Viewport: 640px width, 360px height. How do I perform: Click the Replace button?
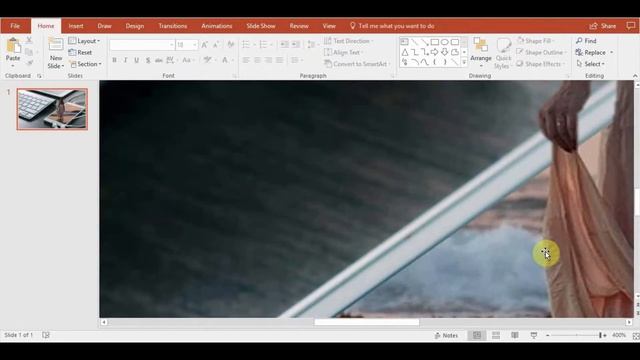(591, 53)
